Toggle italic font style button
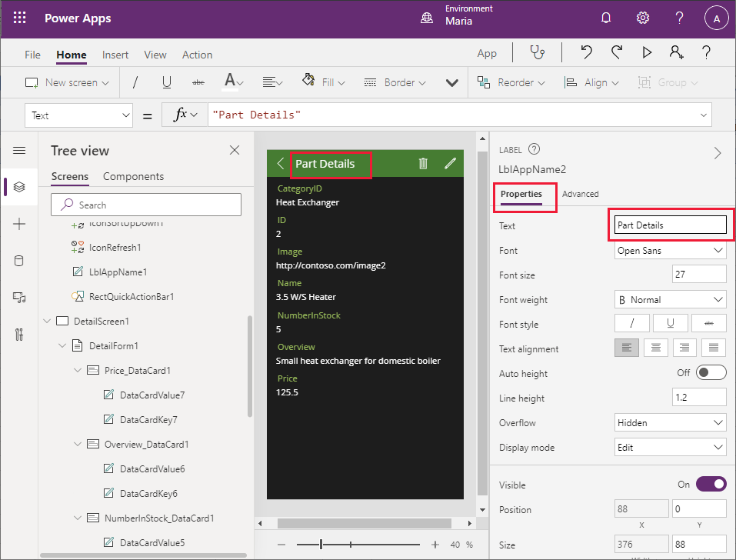Viewport: 736px width, 560px height. point(632,324)
